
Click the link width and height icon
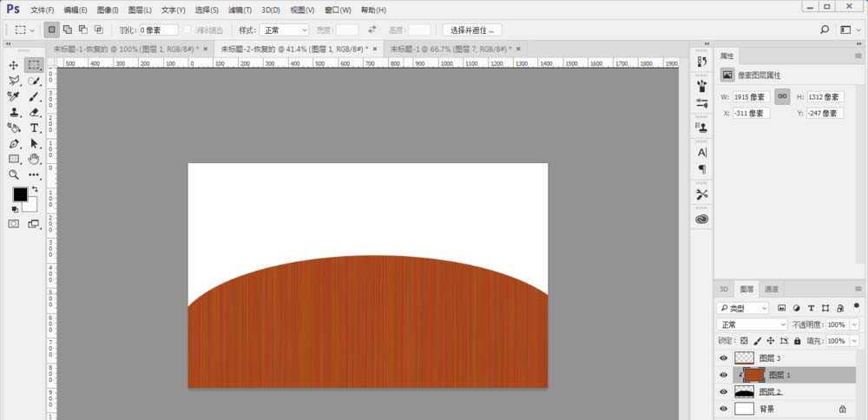coord(782,96)
